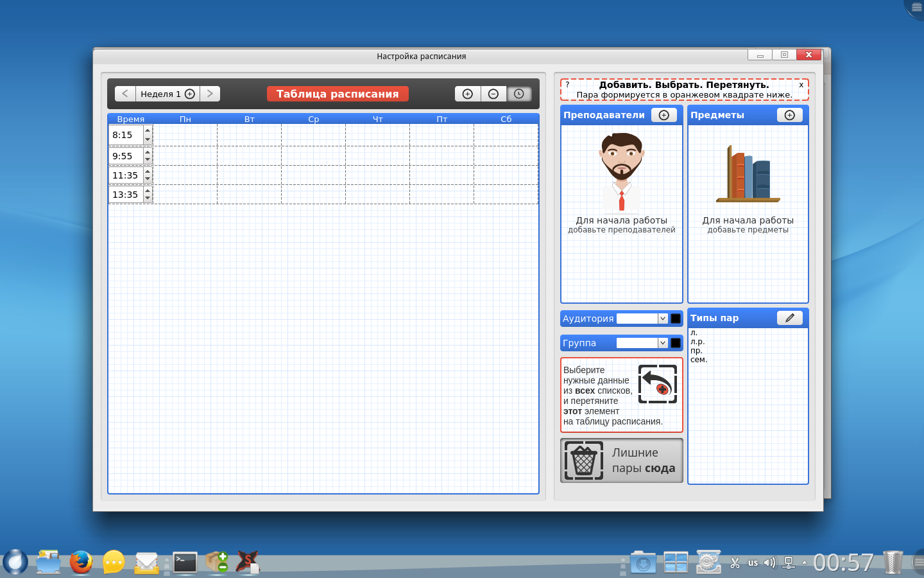Launch Firefox from the taskbar
This screenshot has width=924, height=578.
[x=81, y=562]
